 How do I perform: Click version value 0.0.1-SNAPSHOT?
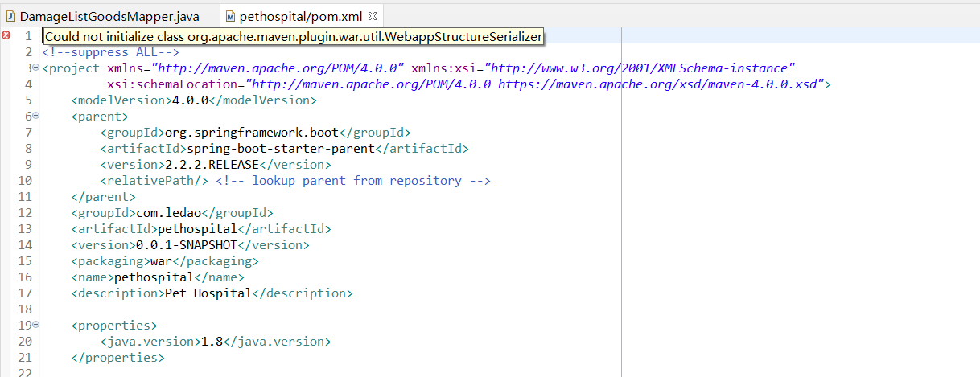[x=187, y=245]
